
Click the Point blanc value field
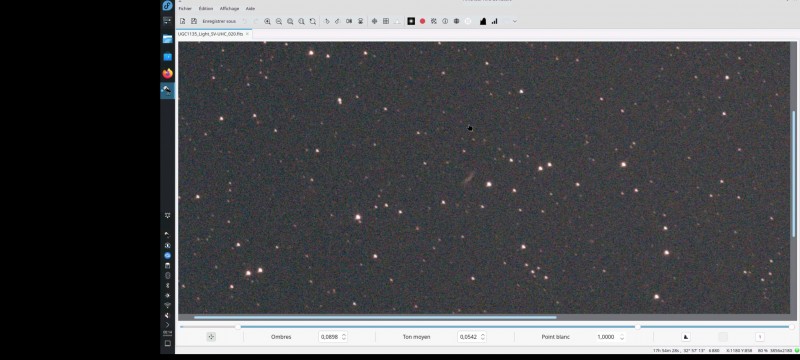tap(606, 337)
